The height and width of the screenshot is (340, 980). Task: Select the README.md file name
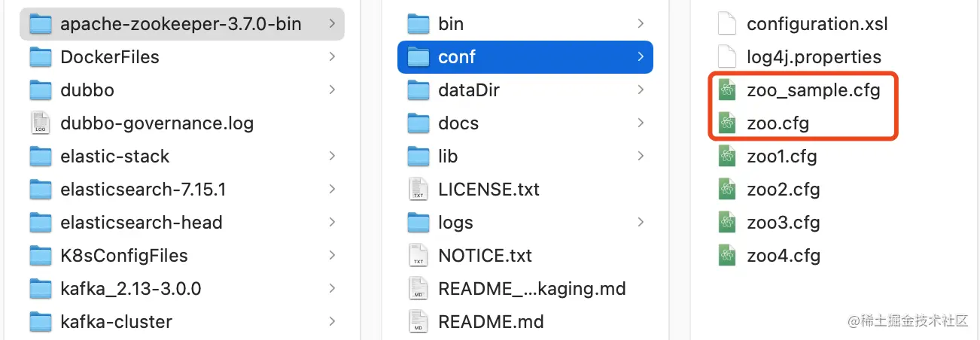pos(491,322)
